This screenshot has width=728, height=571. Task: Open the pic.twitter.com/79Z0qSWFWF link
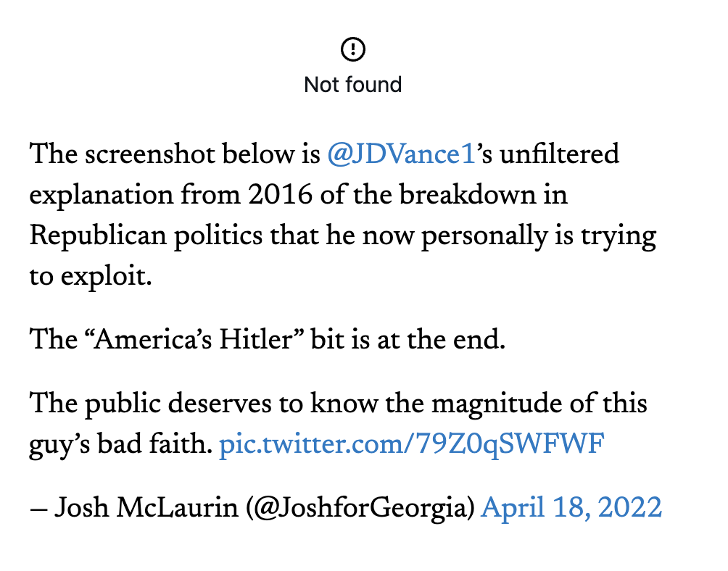tap(412, 444)
